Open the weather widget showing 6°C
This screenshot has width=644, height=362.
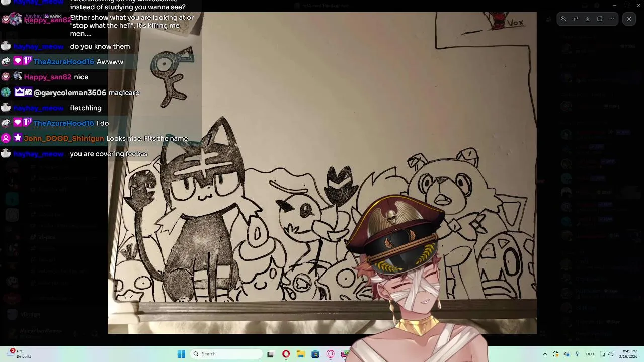point(20,354)
